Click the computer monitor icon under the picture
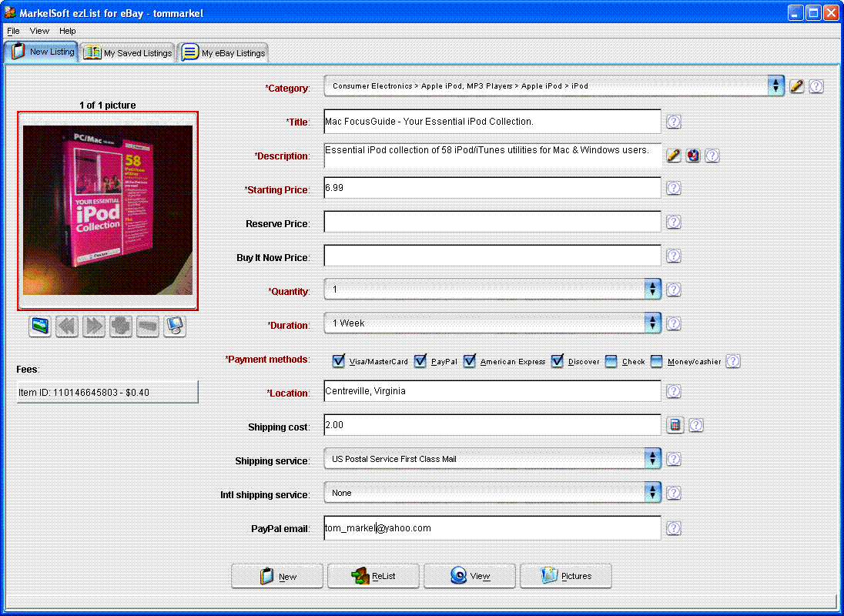Screen dimensions: 844x616 175,326
